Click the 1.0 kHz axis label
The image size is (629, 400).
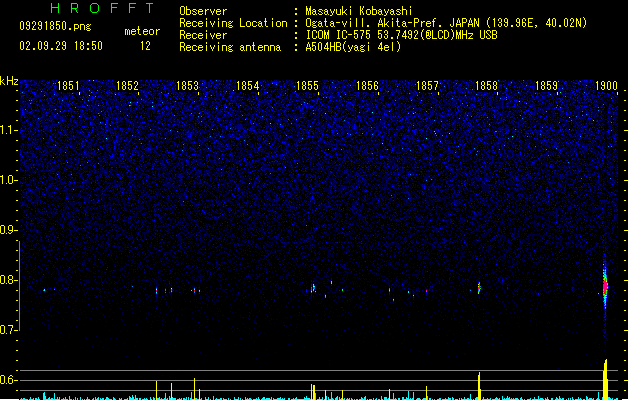(9, 180)
